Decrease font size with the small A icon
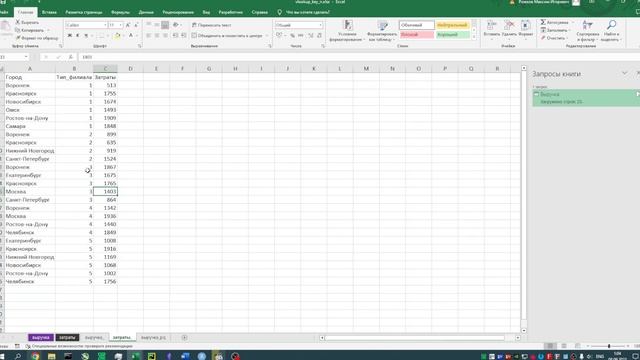 click(x=136, y=25)
